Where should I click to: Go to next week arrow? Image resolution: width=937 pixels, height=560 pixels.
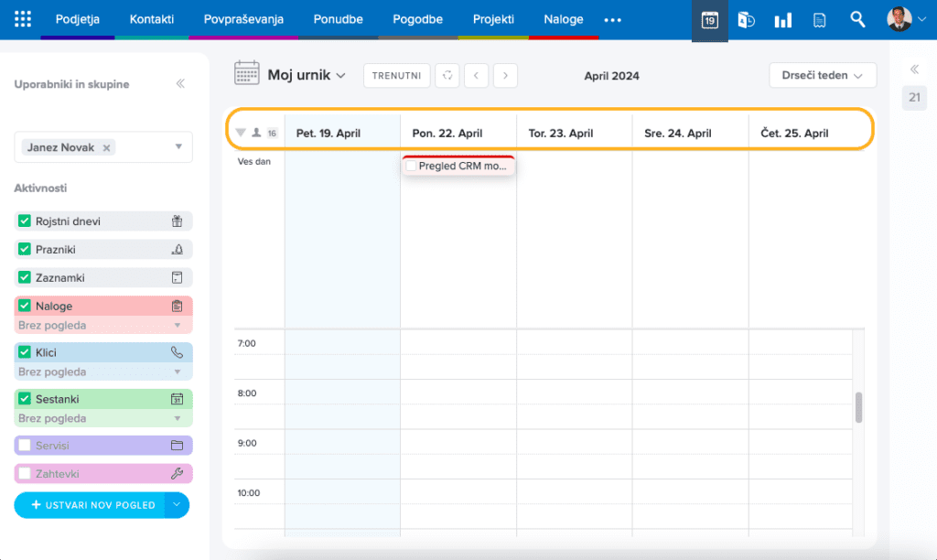point(505,76)
